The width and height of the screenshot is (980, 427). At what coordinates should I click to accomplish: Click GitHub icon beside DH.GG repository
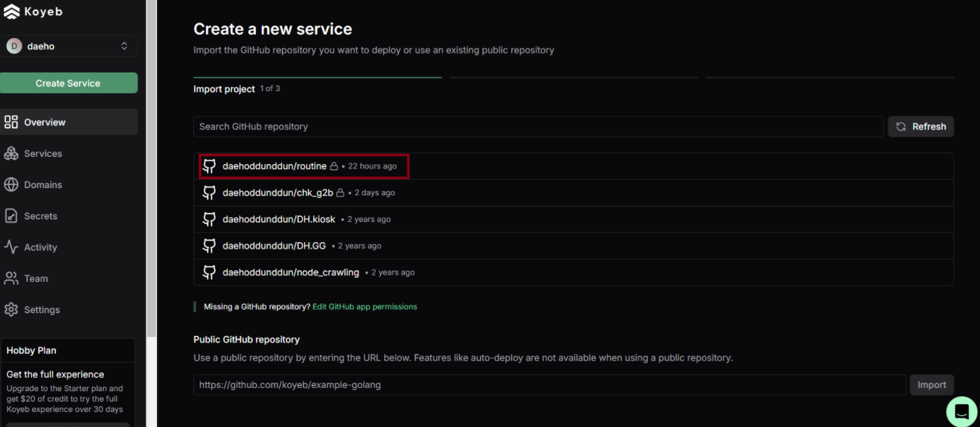209,246
